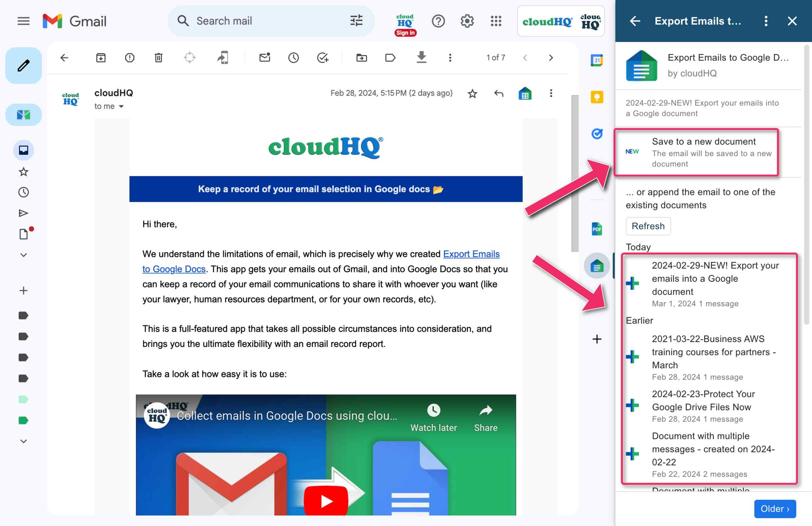This screenshot has height=526, width=812.
Task: Snooze this email with clock icon
Action: tap(293, 58)
